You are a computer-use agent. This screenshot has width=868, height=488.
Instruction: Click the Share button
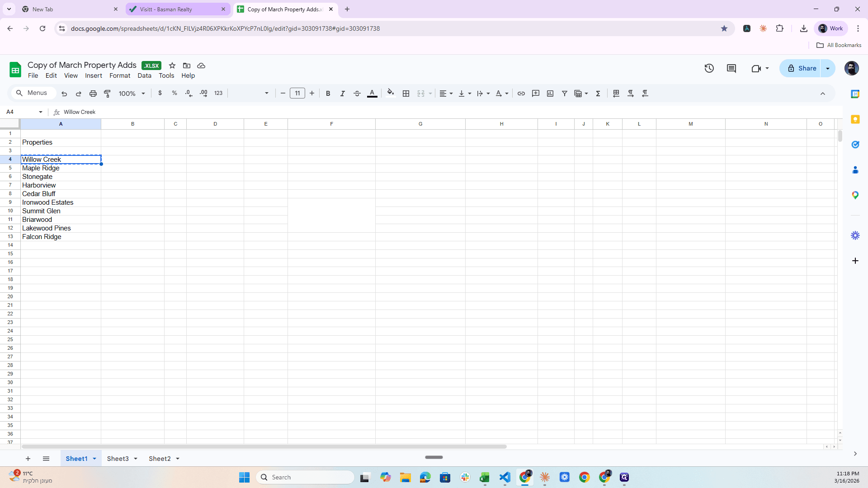pos(801,68)
